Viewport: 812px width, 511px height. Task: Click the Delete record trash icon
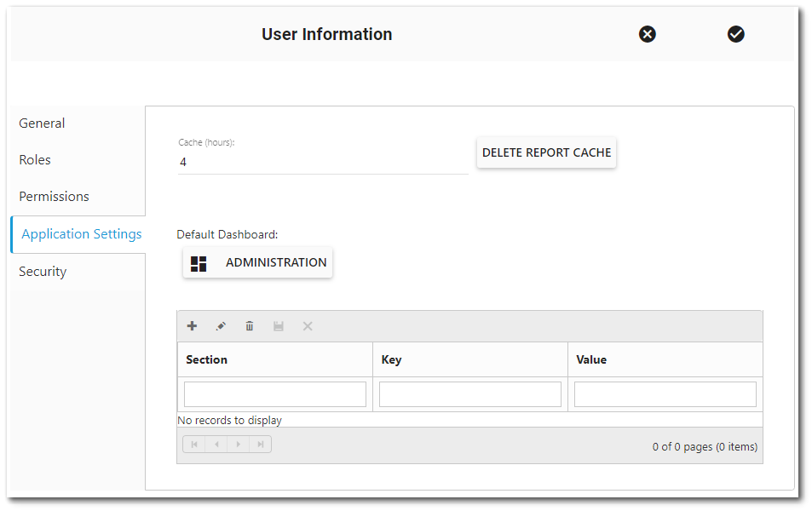(x=249, y=326)
